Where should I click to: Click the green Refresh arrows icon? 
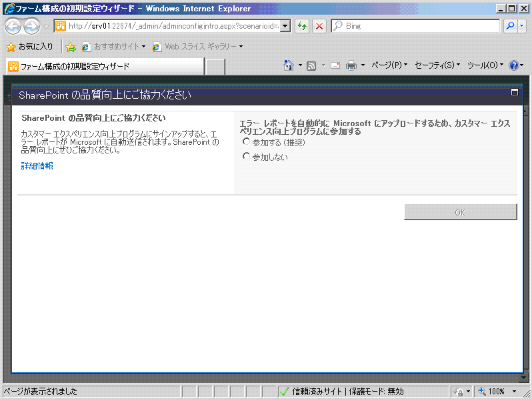click(x=301, y=26)
